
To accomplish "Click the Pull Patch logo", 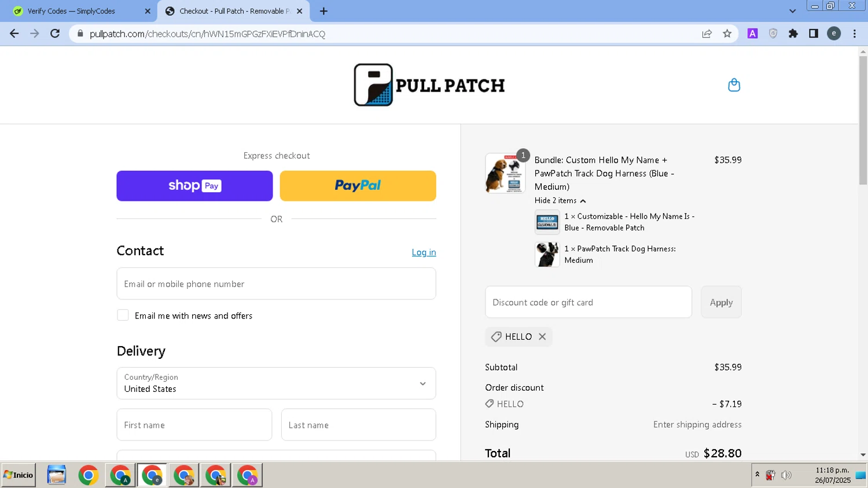I will [x=429, y=85].
